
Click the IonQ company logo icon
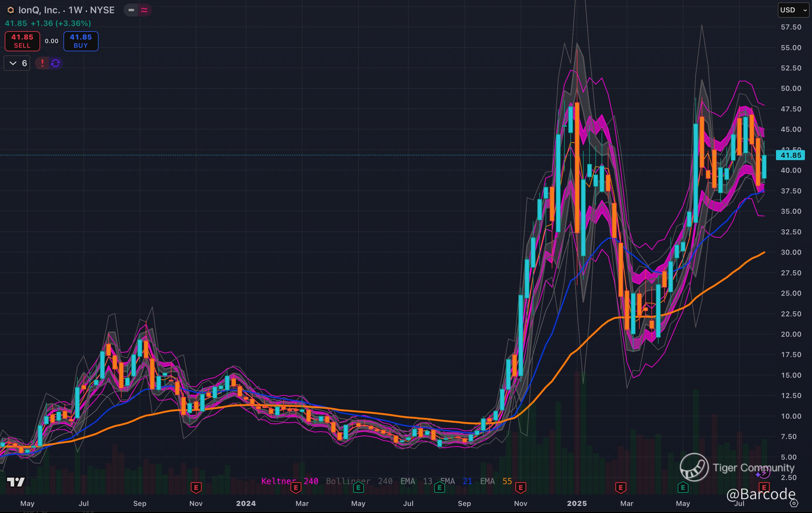tap(11, 10)
